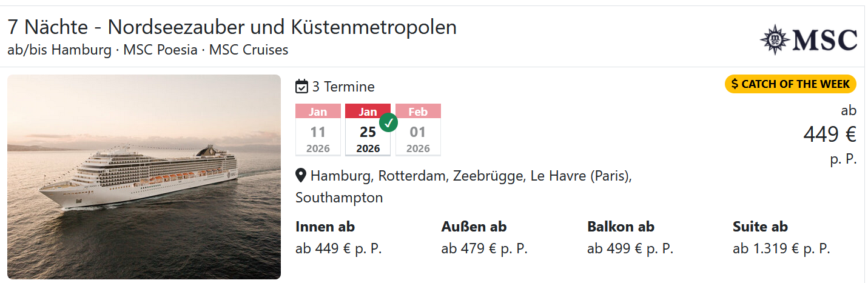Click the "3 Termine" dates label
The width and height of the screenshot is (868, 283).
343,87
